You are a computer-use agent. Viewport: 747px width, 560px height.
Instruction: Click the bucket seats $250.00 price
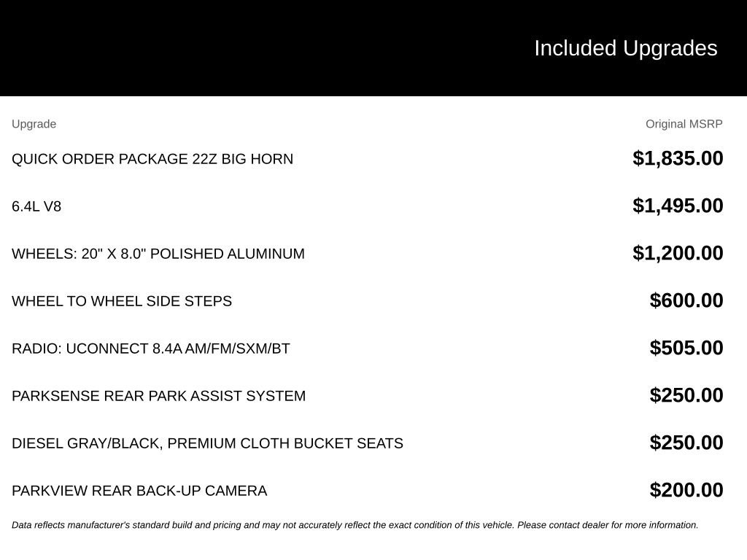[x=686, y=443]
